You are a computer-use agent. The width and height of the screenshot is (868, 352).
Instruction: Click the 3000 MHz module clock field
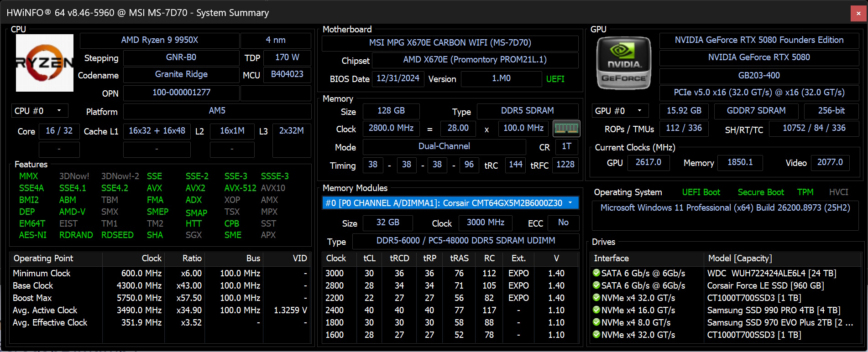[486, 223]
